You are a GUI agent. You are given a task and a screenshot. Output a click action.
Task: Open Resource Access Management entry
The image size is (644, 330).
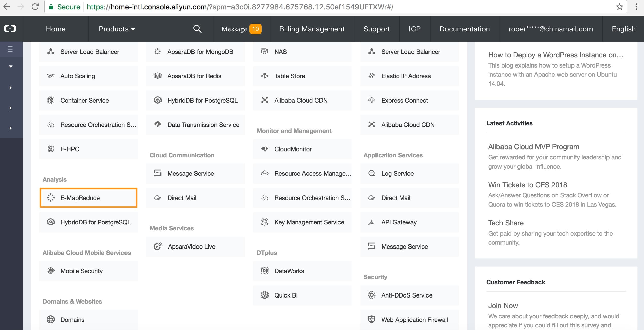click(302, 173)
